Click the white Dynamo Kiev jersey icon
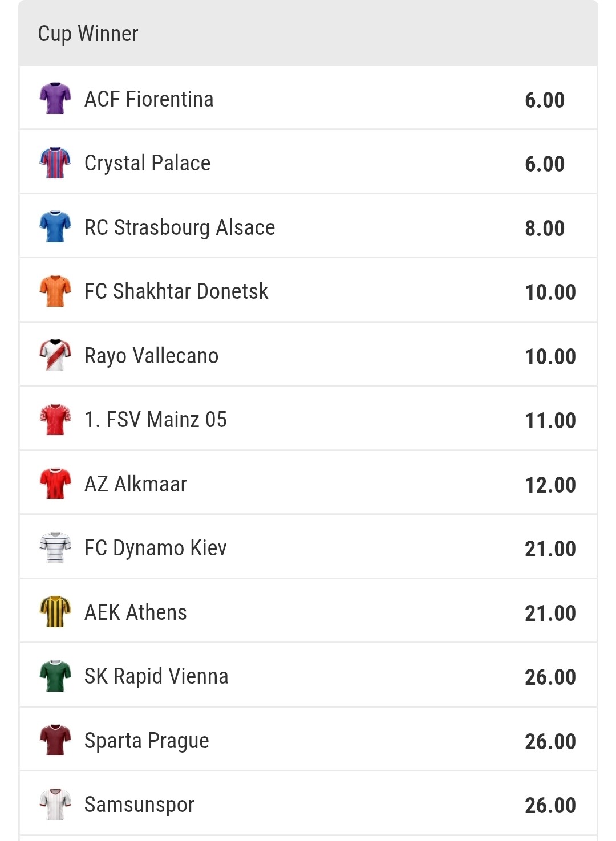The image size is (616, 841). (55, 548)
